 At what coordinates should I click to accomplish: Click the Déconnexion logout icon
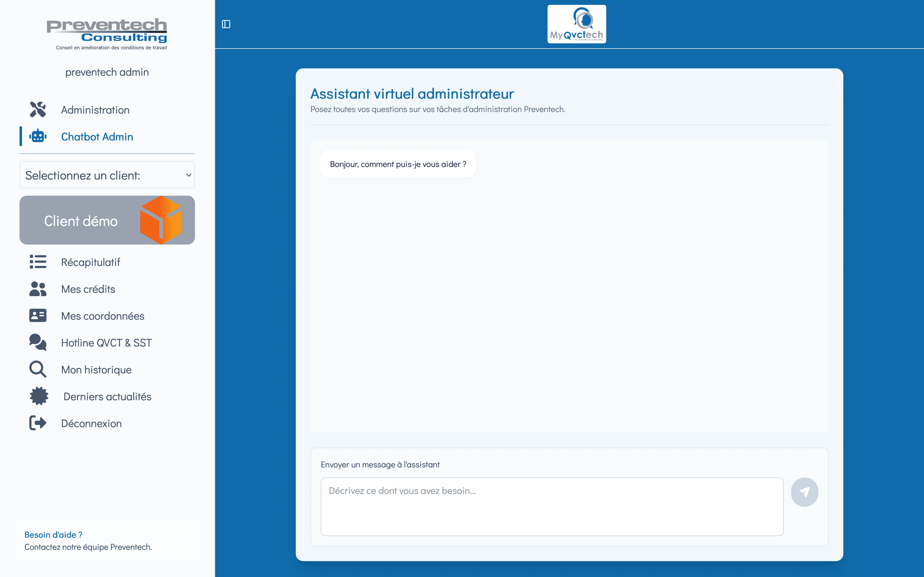pyautogui.click(x=38, y=423)
